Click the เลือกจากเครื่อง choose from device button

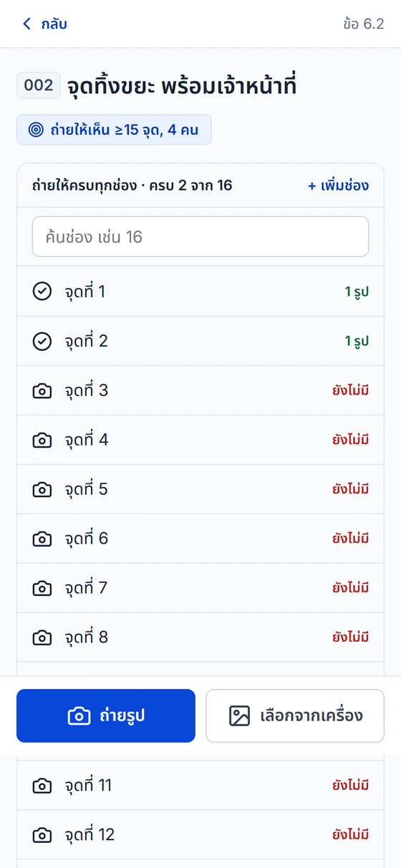[x=295, y=715]
